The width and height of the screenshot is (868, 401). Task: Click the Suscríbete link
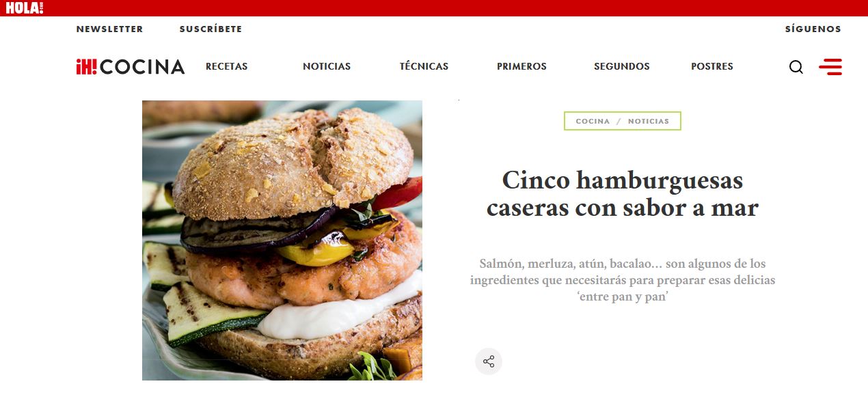click(211, 29)
